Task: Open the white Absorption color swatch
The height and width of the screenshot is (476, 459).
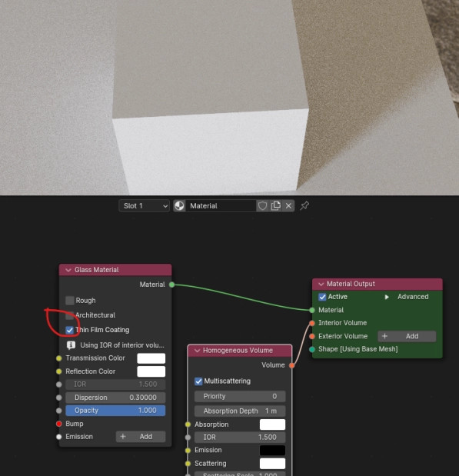Action: [272, 424]
